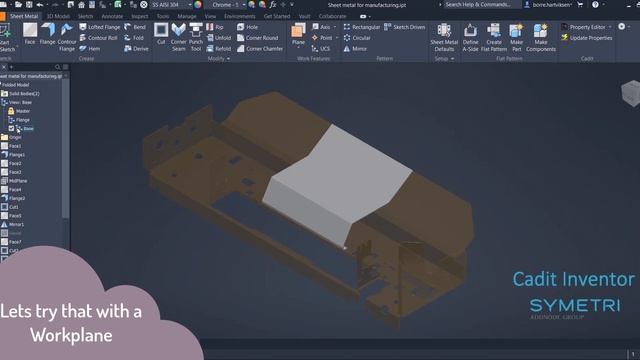Image resolution: width=640 pixels, height=360 pixels.
Task: Open the Property Editor dropdown
Action: (x=610, y=27)
